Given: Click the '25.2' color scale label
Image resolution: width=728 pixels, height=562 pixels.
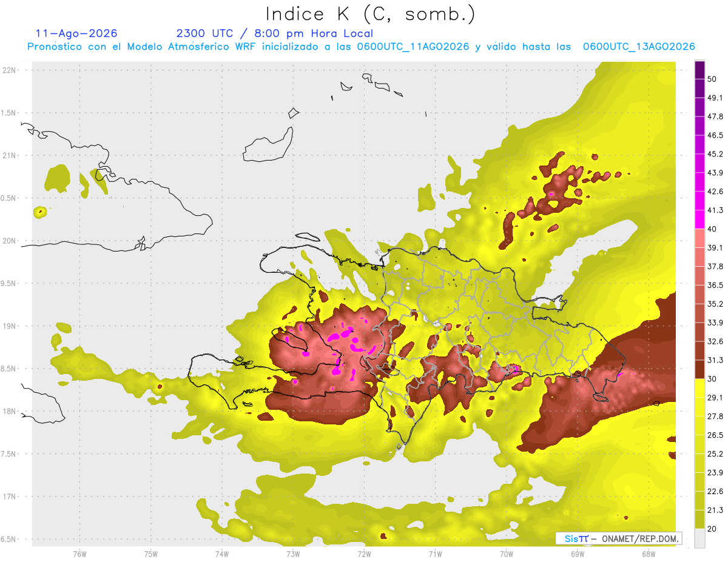Looking at the screenshot, I should click(715, 454).
